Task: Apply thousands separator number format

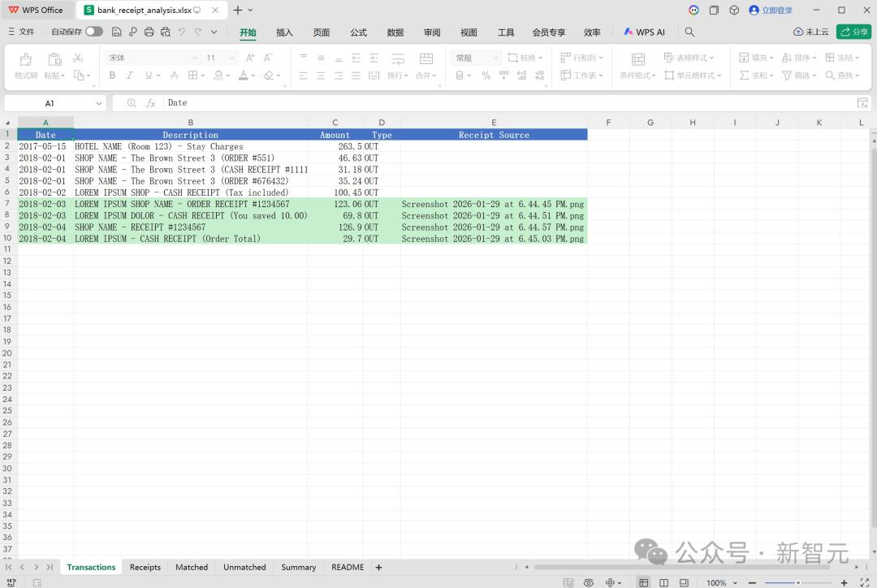Action: tap(504, 75)
